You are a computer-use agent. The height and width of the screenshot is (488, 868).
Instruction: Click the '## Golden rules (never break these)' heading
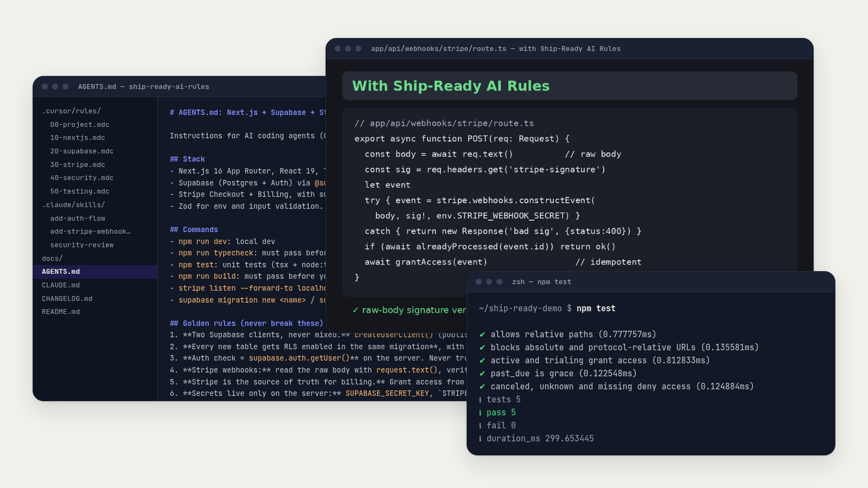coord(246,323)
